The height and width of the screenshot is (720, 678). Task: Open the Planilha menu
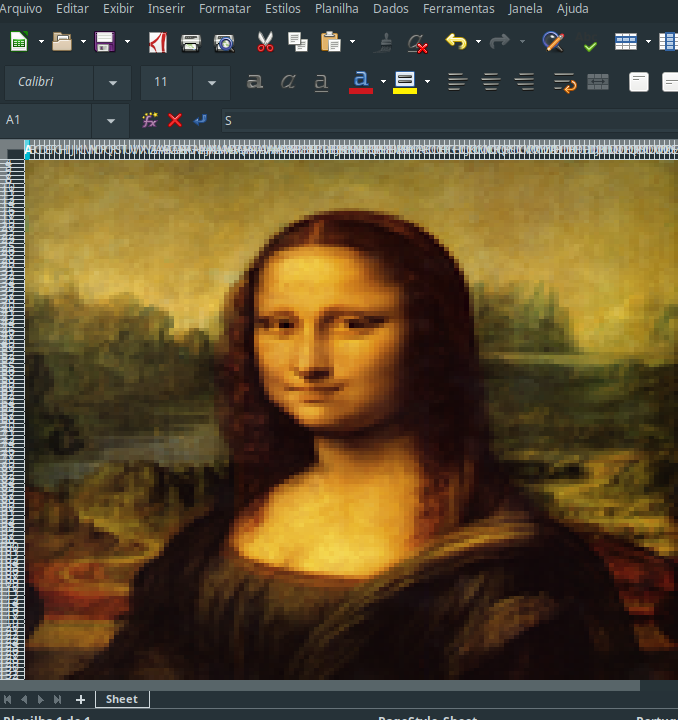(336, 9)
